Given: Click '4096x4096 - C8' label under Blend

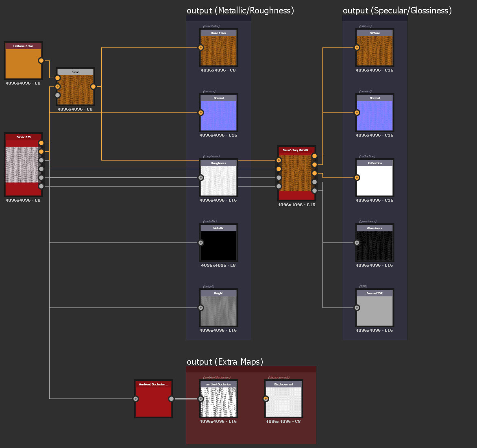Looking at the screenshot, I should [75, 109].
